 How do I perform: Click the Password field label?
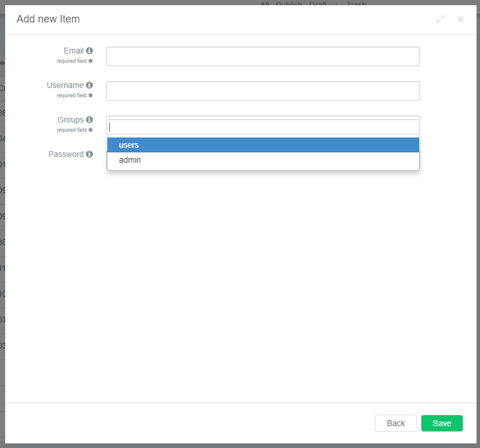[66, 154]
